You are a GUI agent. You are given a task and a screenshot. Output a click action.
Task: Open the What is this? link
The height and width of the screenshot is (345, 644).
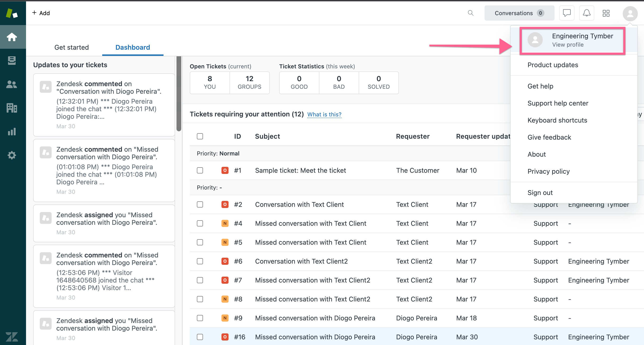coord(325,114)
